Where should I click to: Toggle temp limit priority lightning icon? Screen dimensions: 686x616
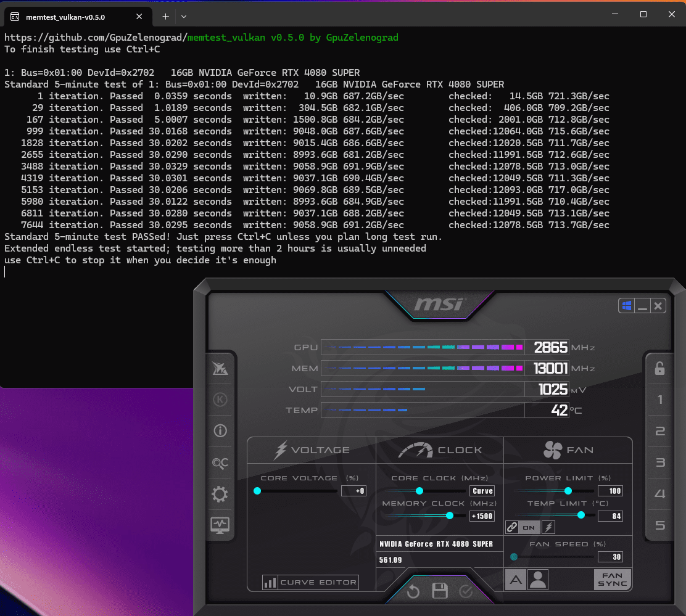click(x=548, y=527)
